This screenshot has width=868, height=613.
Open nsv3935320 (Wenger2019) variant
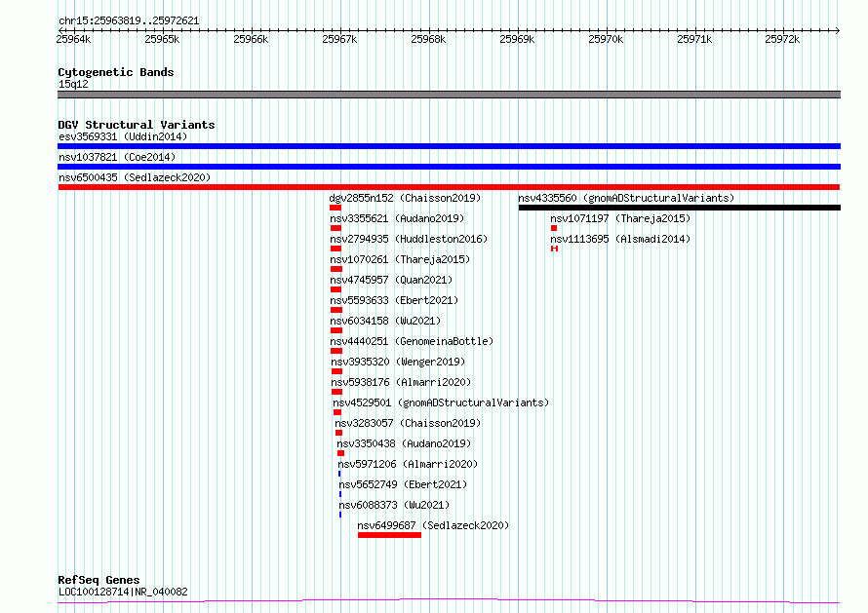399,362
